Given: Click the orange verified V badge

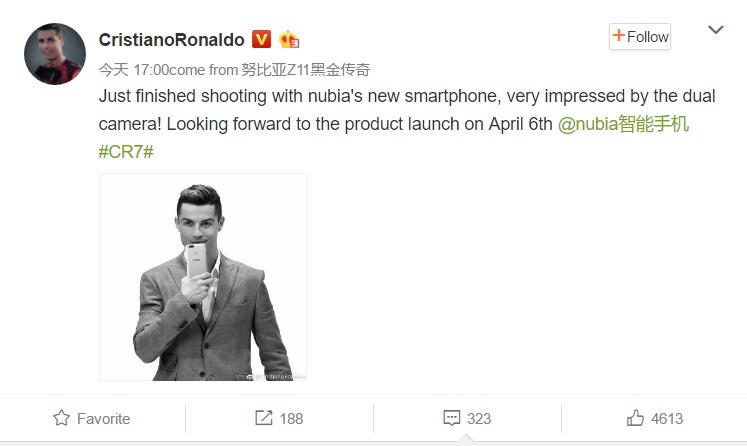Looking at the screenshot, I should coord(262,39).
